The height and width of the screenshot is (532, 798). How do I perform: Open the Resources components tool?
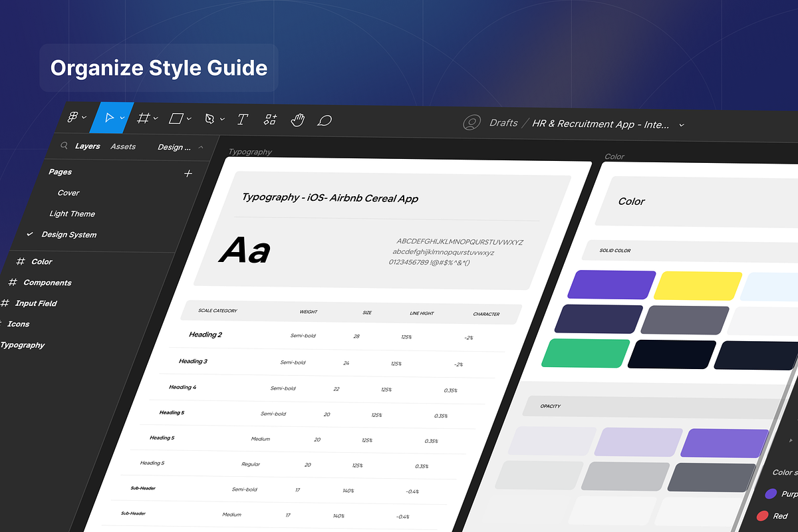tap(270, 120)
